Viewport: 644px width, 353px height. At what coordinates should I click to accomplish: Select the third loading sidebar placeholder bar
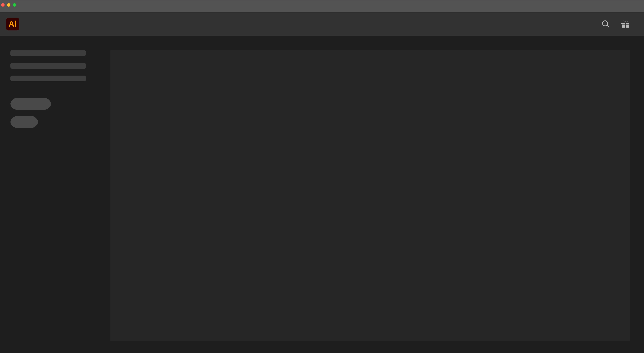pyautogui.click(x=48, y=78)
